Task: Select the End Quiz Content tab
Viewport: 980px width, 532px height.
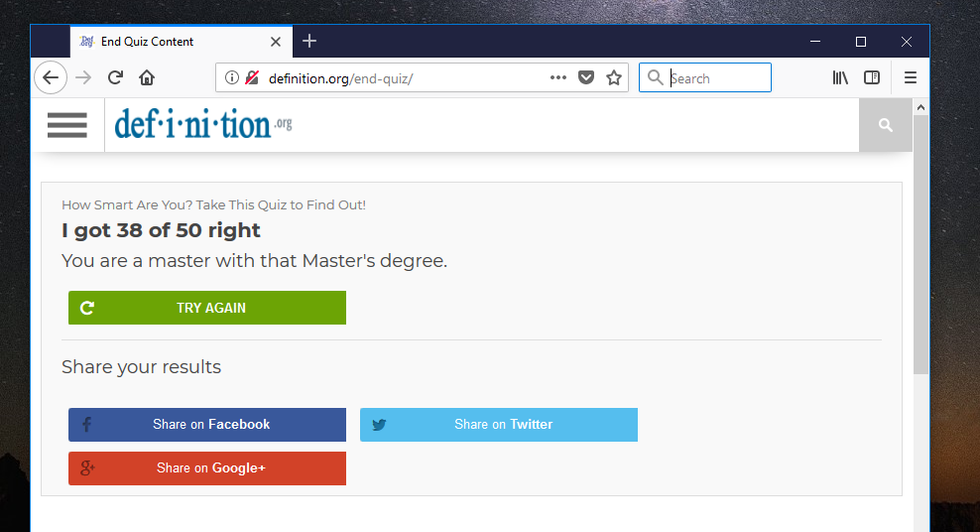Action: point(182,42)
